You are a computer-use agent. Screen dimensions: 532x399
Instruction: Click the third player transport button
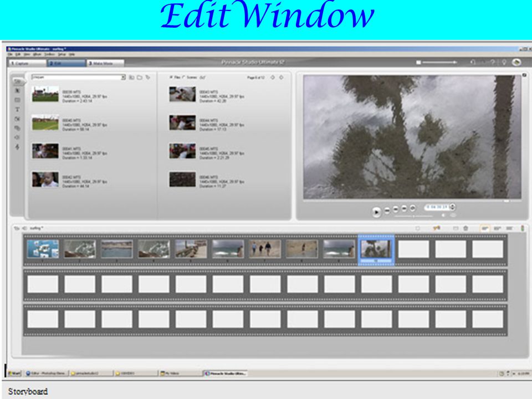[x=396, y=209]
